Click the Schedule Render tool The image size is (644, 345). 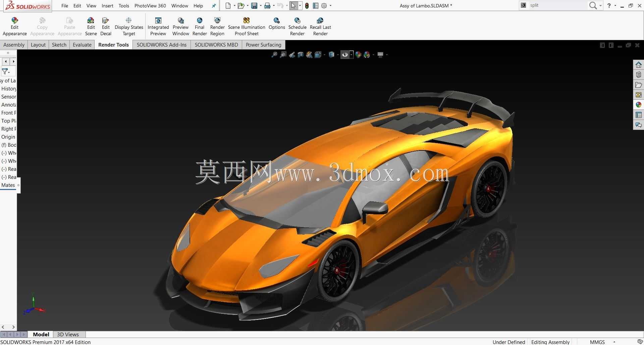click(298, 27)
